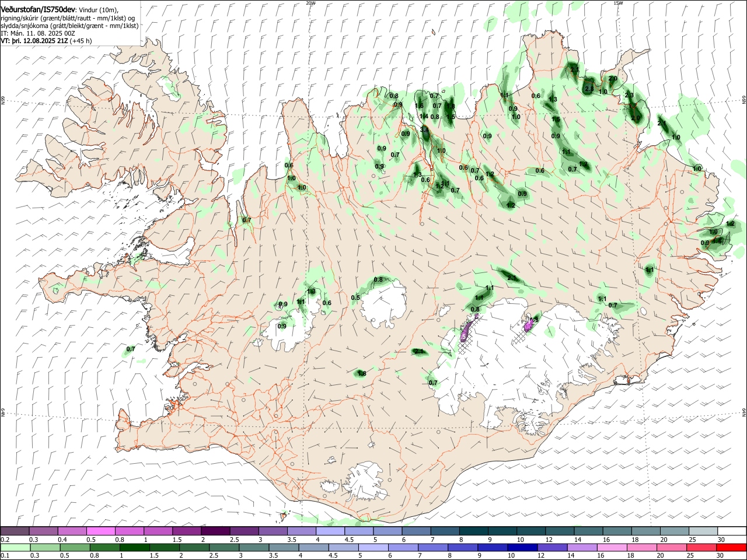Pick the deep blue rain swatch at 10
747x560 pixels.
522,548
